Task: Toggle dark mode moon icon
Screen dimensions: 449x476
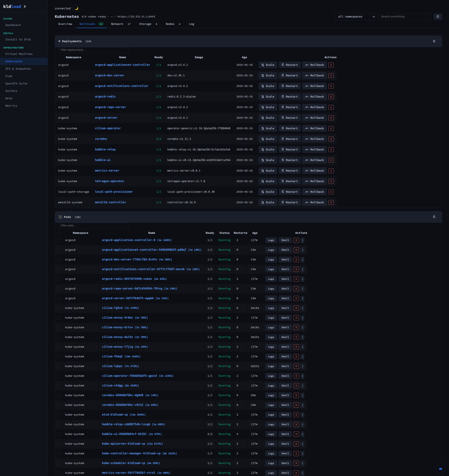Action: pos(76,8)
